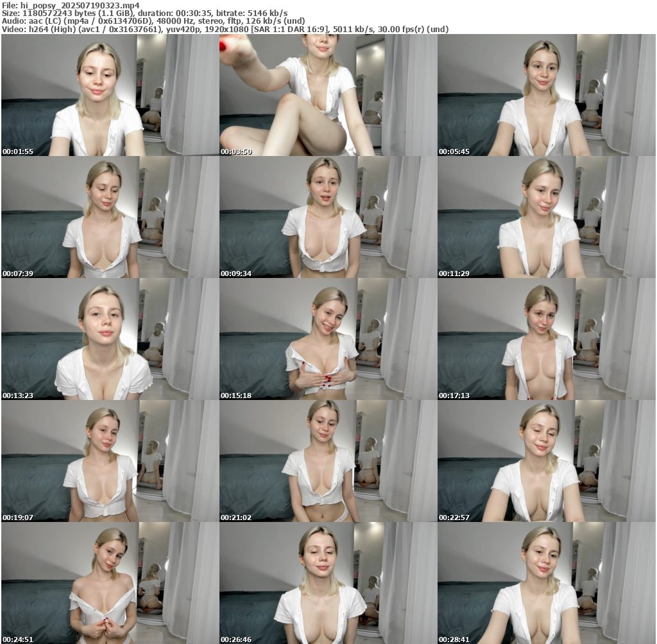Open the frame timestamped 00:19:07

[110, 461]
